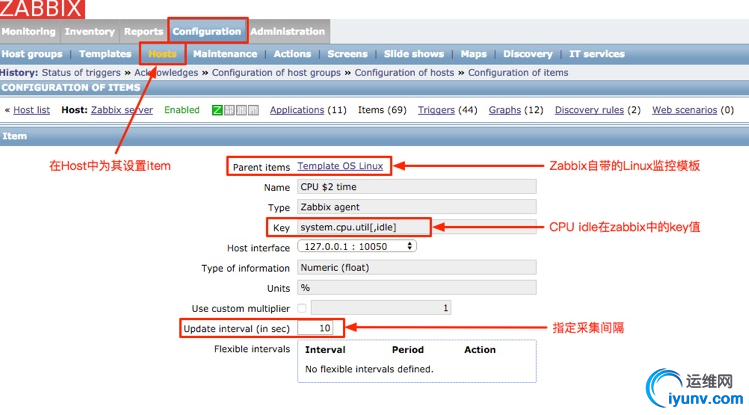Open Graphs (12) link

504,110
